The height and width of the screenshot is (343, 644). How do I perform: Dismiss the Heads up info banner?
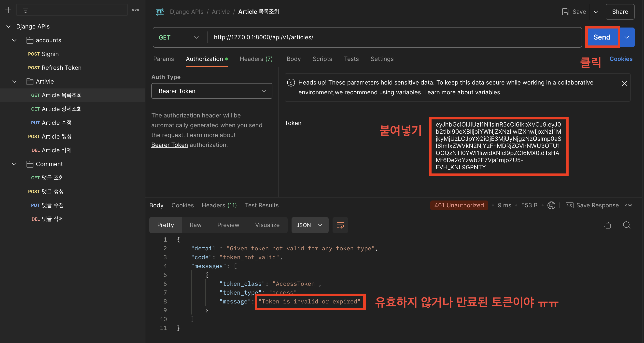624,84
